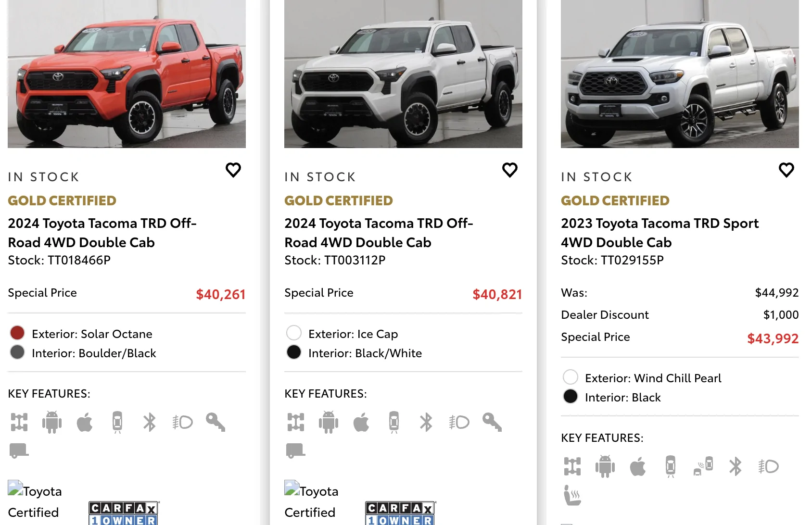Click the Bluetooth feature icon under the red Tacoma
The height and width of the screenshot is (525, 812).
(x=149, y=422)
